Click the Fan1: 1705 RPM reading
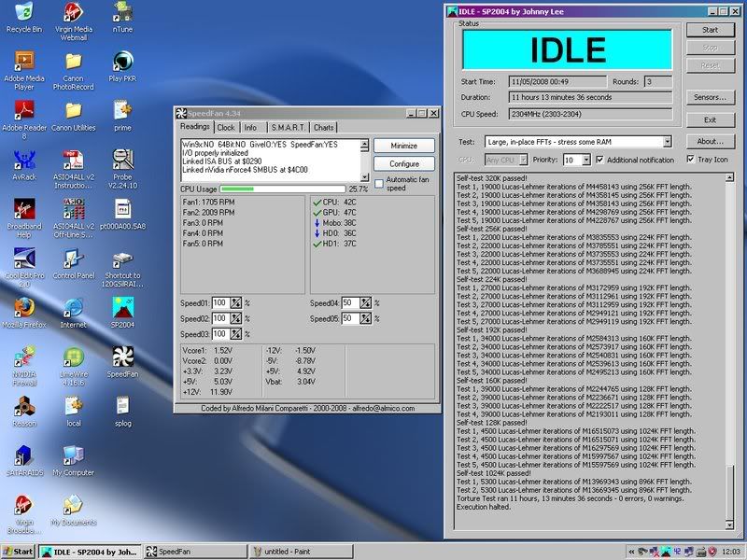Screen dimensions: 747x560 coord(208,202)
